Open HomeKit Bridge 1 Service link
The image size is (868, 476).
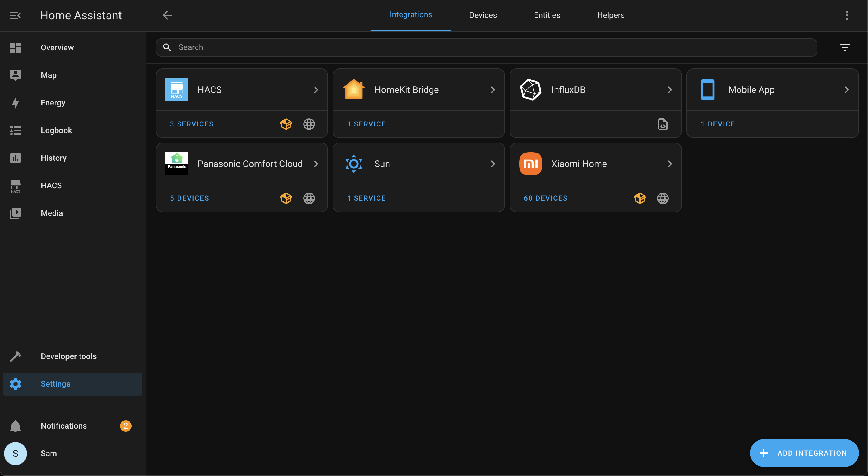(x=366, y=124)
